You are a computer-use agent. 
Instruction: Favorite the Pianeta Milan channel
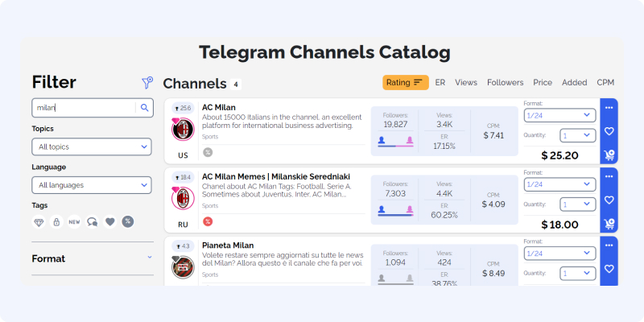pyautogui.click(x=609, y=269)
